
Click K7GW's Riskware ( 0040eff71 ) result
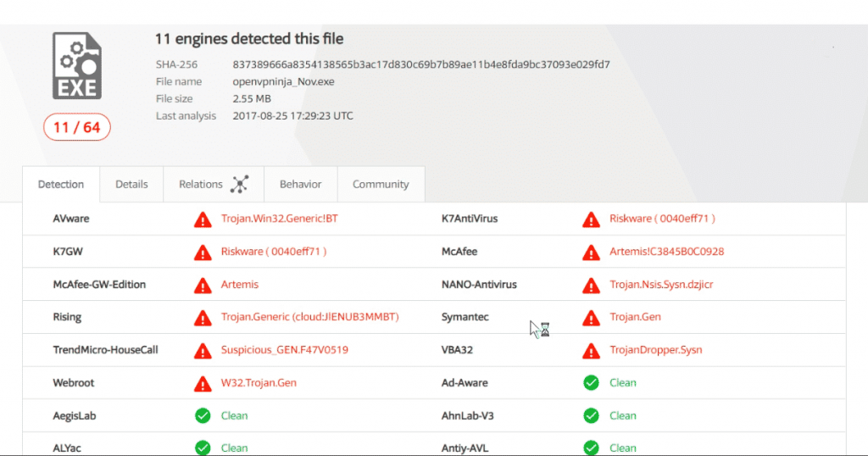[x=274, y=251]
